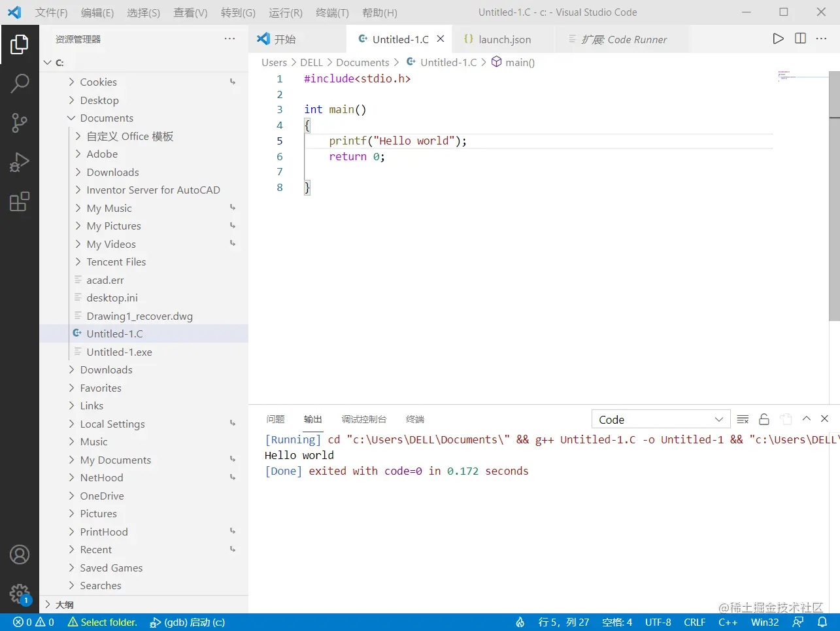Viewport: 840px width, 631px height.
Task: Clear the output panel
Action: pos(743,419)
